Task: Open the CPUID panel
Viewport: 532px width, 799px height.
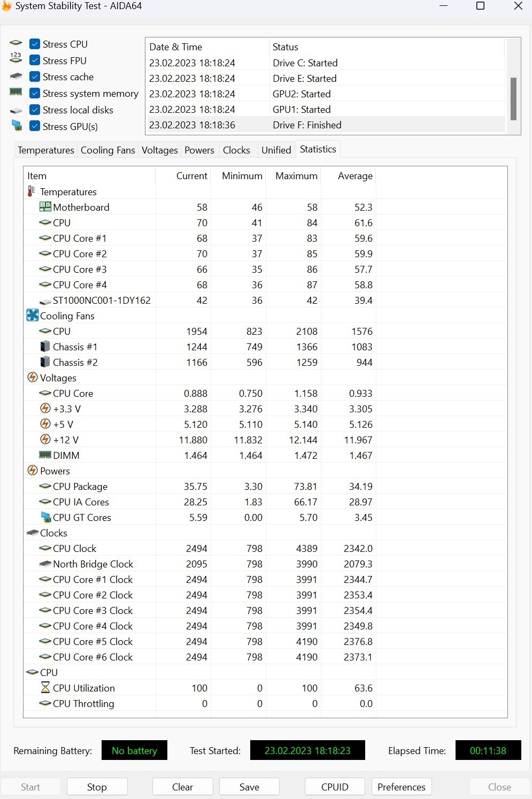Action: pos(335,787)
